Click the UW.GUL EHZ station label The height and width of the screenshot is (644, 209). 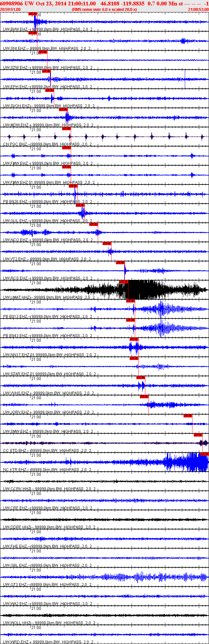[x=48, y=221]
